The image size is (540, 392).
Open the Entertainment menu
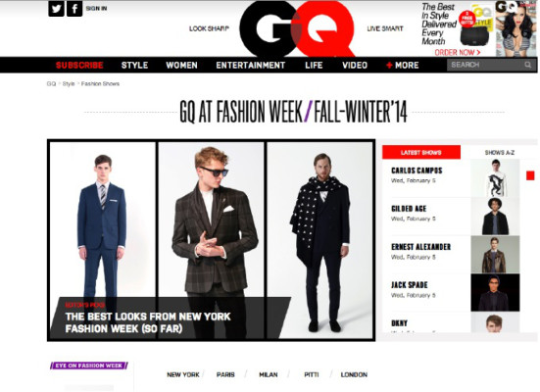pos(250,65)
